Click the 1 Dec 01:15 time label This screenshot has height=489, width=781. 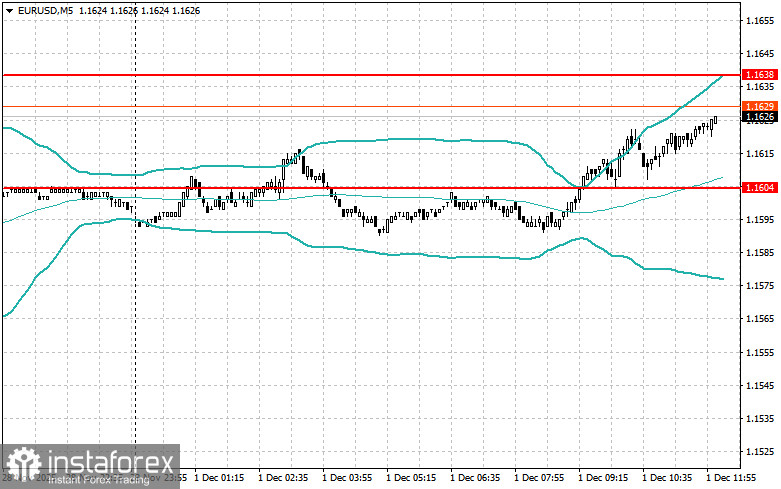[219, 478]
